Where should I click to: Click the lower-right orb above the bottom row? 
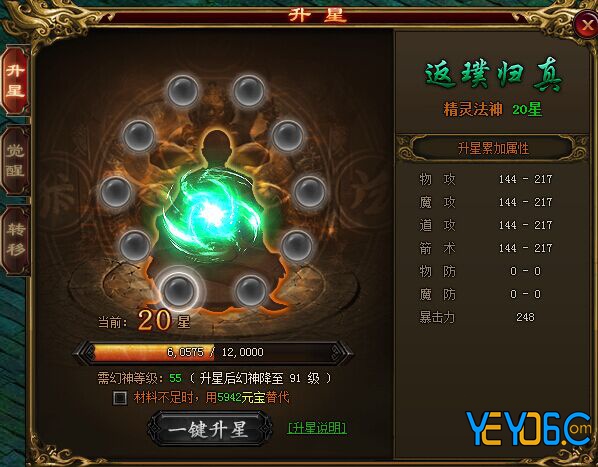pyautogui.click(x=297, y=246)
